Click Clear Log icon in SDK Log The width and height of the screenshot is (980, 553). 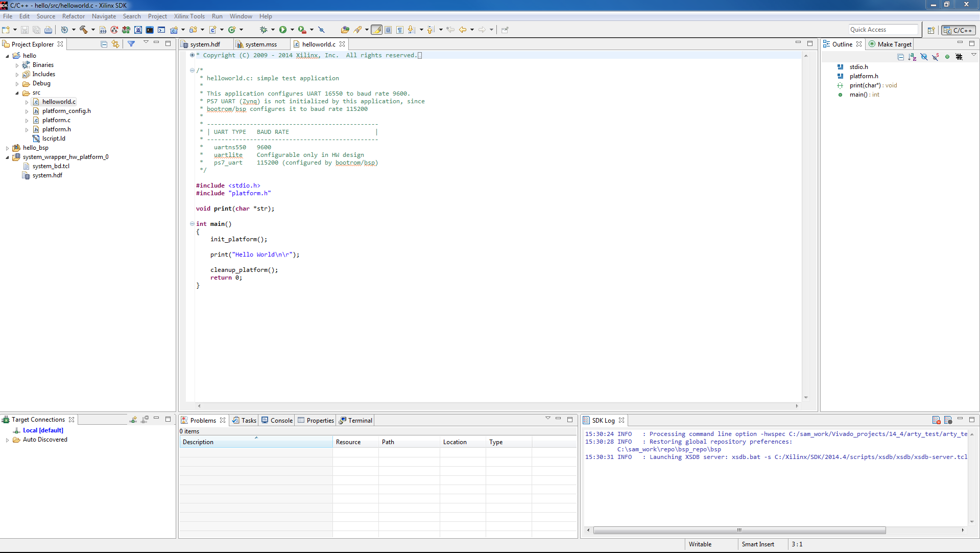pos(936,420)
